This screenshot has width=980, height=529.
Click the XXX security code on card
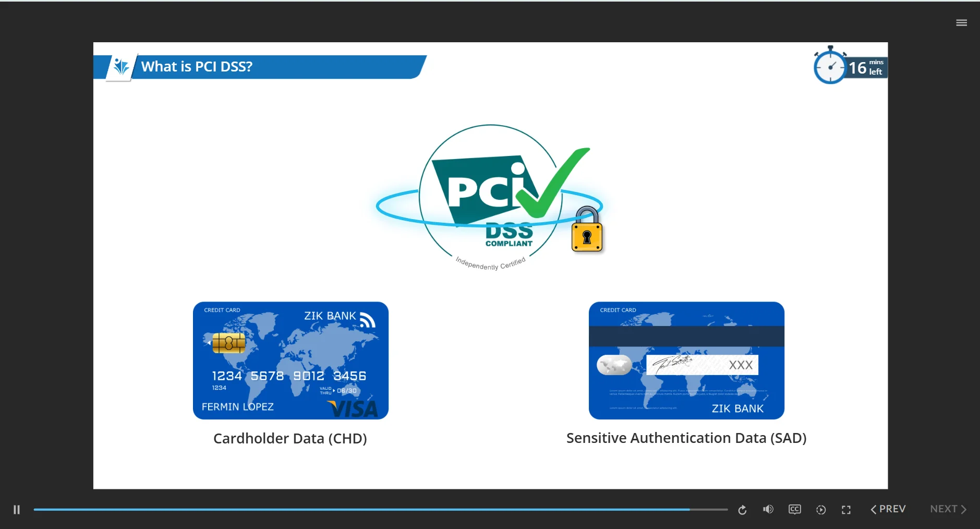coord(741,365)
